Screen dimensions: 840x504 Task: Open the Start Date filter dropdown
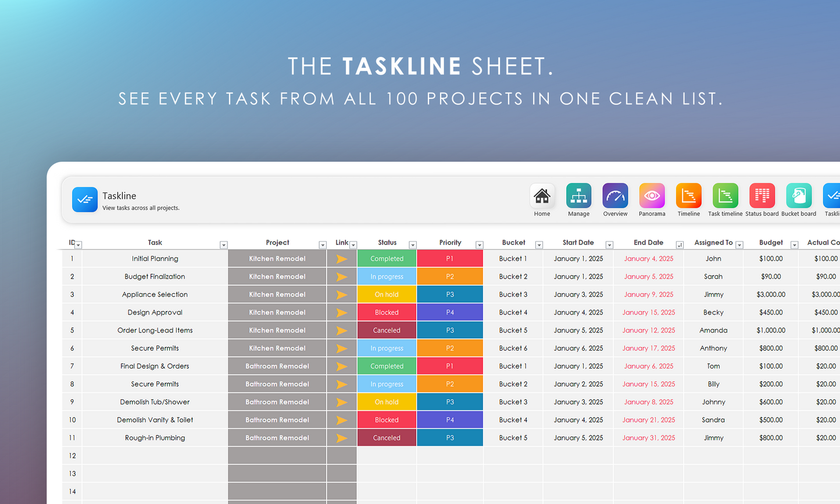click(x=609, y=245)
